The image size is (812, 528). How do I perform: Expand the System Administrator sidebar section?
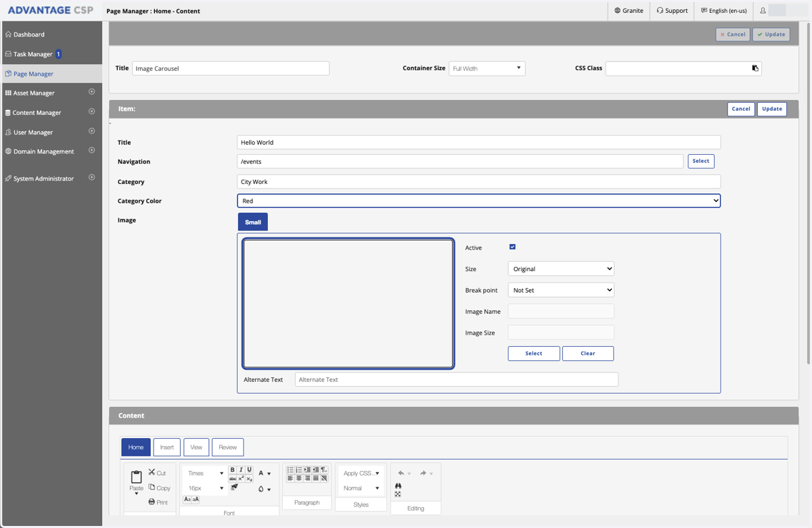click(92, 178)
